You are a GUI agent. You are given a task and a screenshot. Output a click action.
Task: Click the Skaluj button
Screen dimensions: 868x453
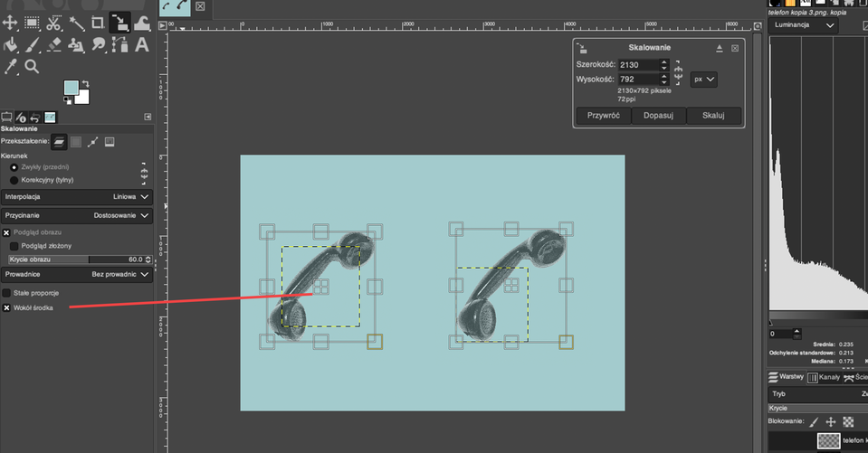click(714, 116)
